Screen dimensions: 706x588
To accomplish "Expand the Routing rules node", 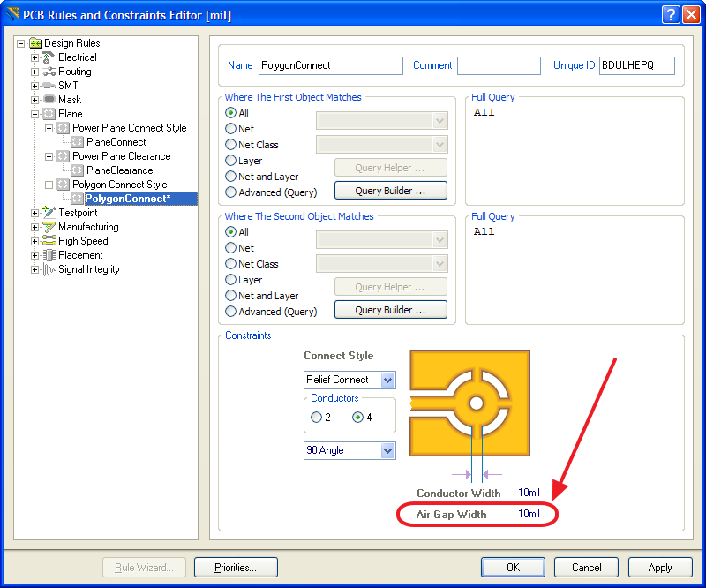I will (34, 72).
